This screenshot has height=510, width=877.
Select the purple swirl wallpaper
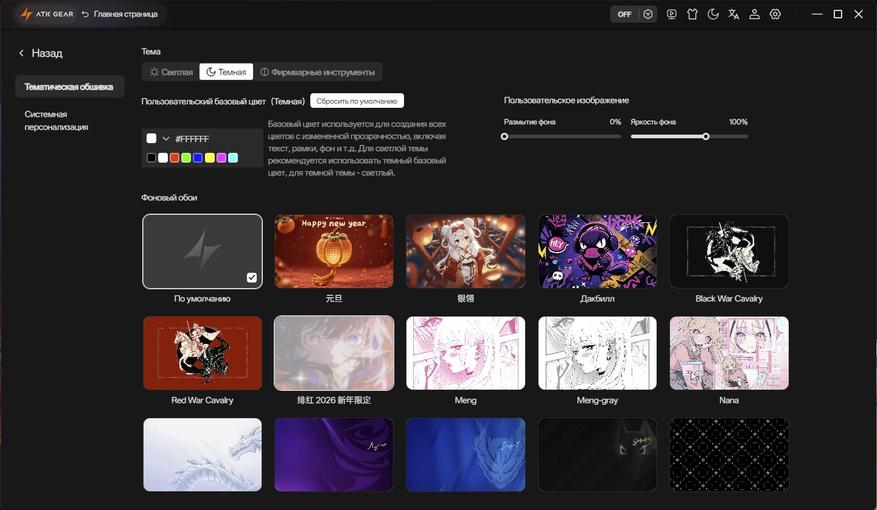tap(334, 455)
